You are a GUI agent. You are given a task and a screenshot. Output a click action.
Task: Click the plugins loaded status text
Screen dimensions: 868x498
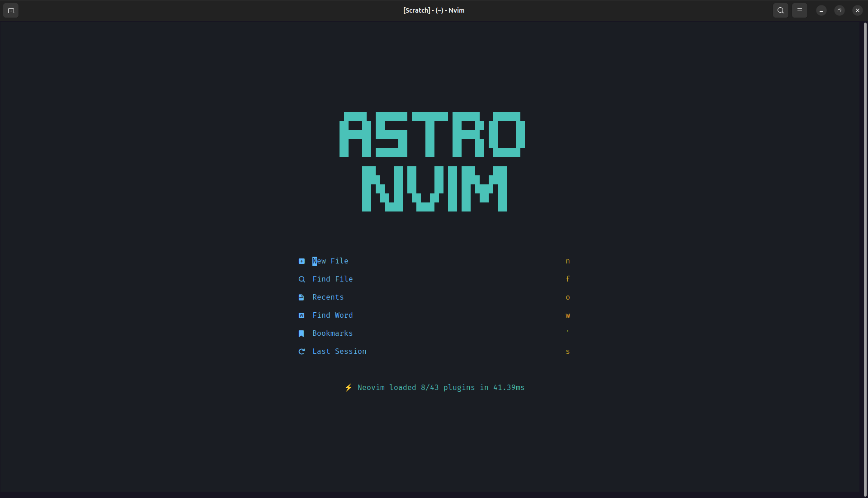(x=441, y=388)
